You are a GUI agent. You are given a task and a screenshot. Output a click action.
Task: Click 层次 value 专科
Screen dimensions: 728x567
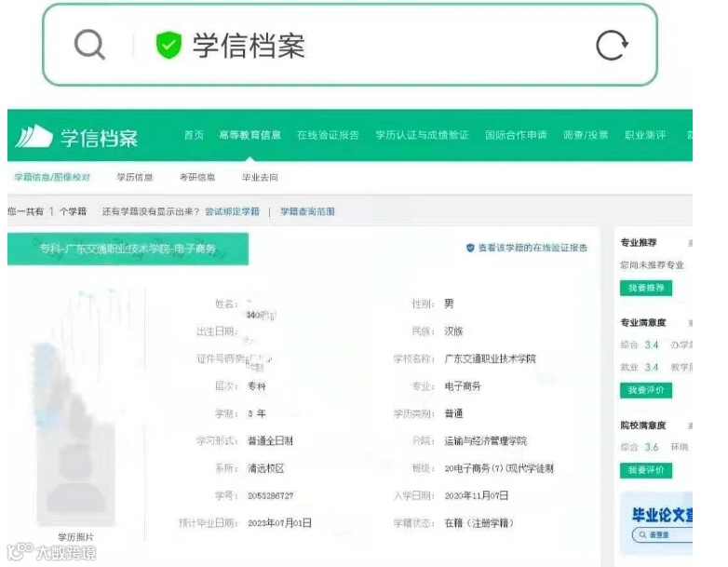(256, 385)
